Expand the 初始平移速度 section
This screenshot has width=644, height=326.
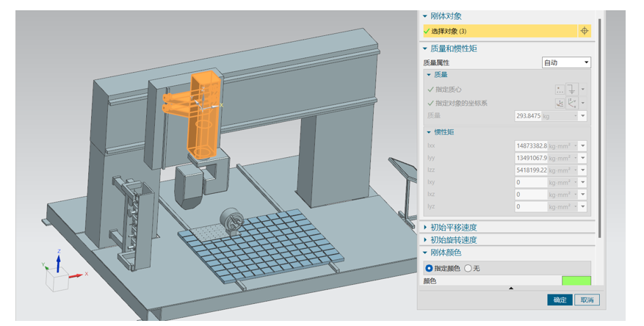coord(453,228)
